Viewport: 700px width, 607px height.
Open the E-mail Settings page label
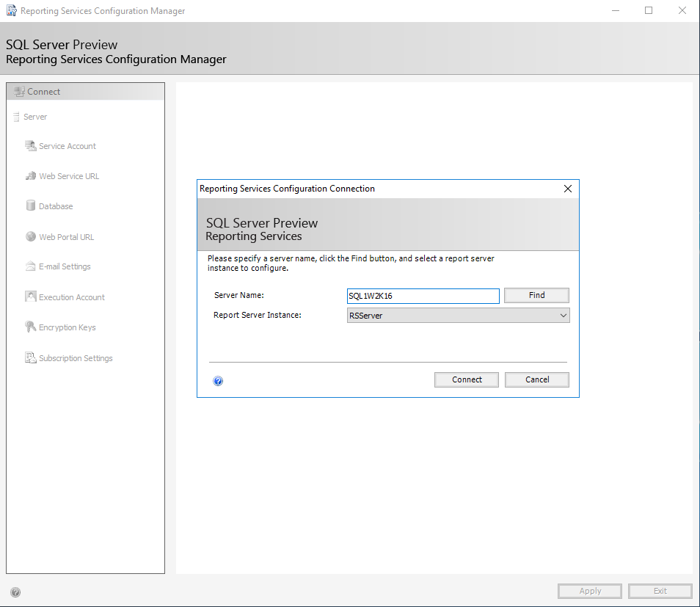pos(65,266)
